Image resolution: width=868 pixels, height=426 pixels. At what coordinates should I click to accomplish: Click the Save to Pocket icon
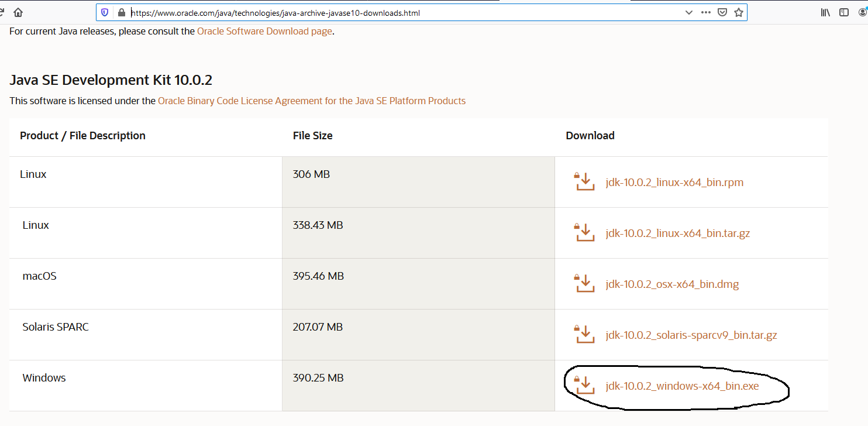[722, 12]
